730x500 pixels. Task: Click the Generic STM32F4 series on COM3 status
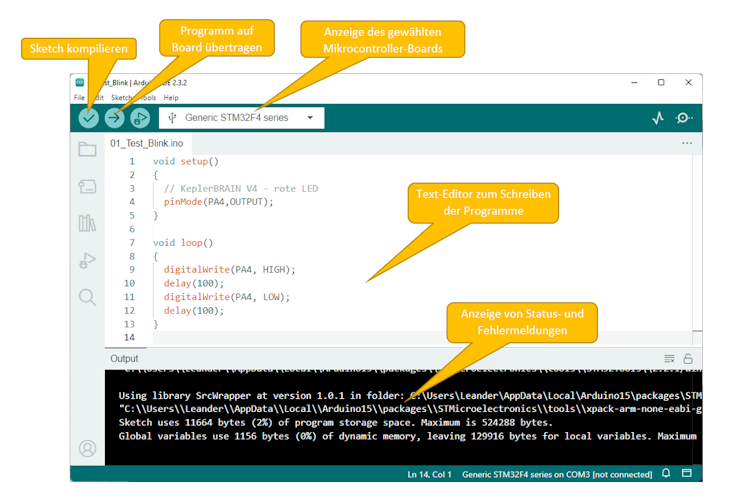click(557, 474)
